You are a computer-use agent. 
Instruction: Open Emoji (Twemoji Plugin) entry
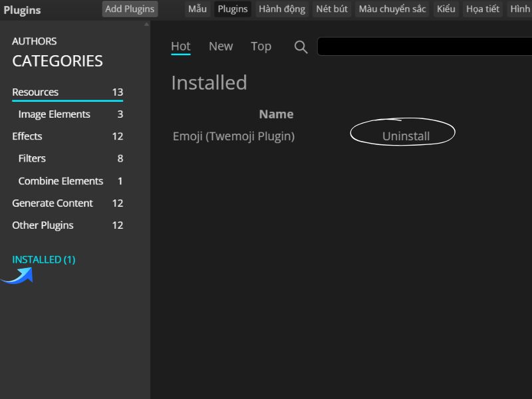click(233, 136)
